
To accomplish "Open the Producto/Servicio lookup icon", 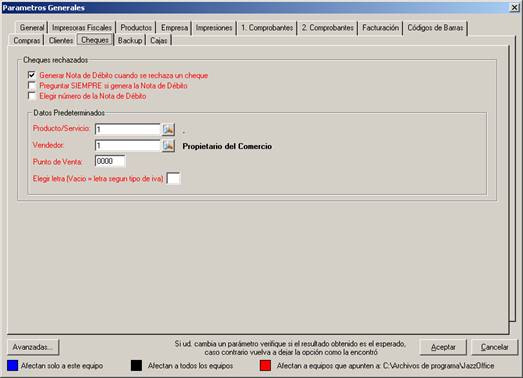I will point(168,129).
